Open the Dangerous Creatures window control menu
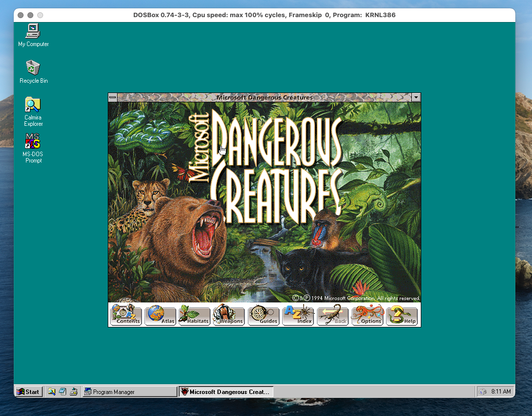Screen dimensions: 532x416 pyautogui.click(x=113, y=98)
